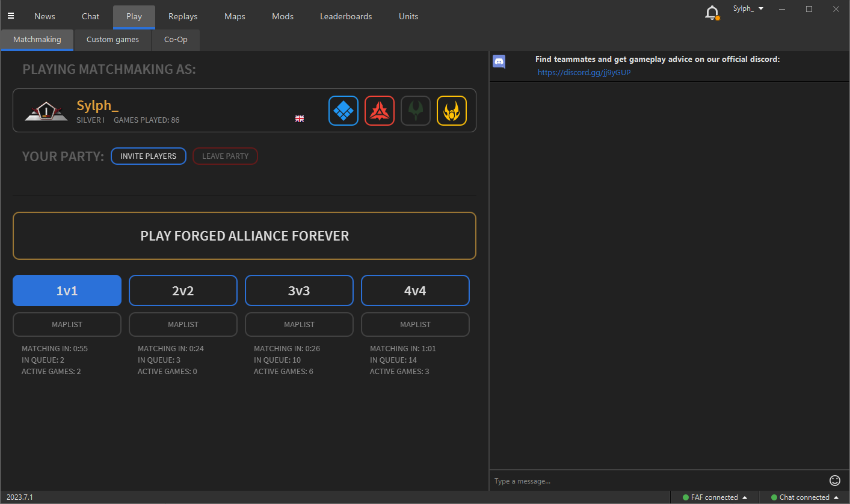Open the Mods tab

click(x=283, y=17)
